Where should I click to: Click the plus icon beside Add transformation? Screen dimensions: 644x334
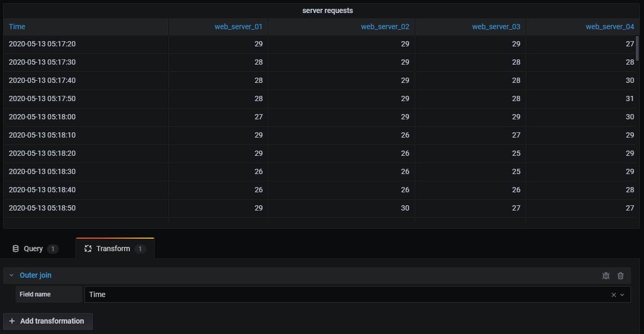[13, 321]
